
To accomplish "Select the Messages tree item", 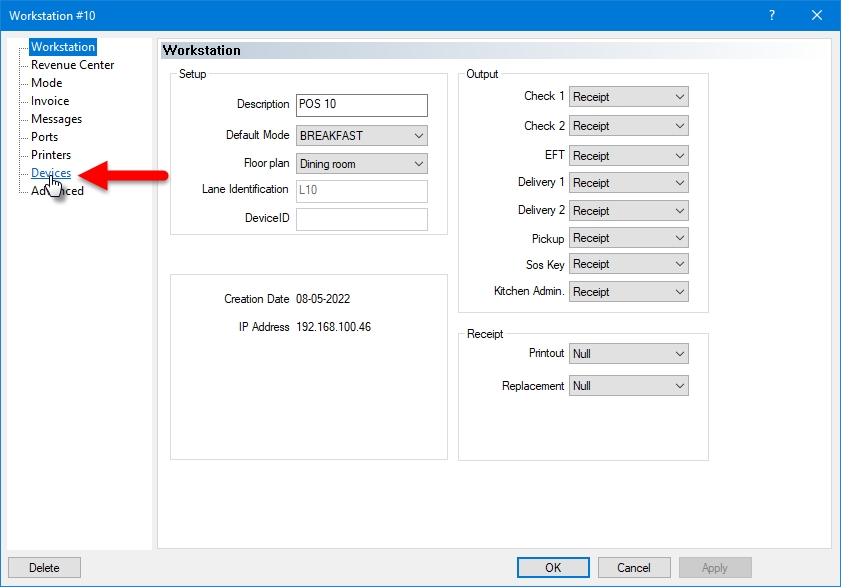I will tap(56, 119).
